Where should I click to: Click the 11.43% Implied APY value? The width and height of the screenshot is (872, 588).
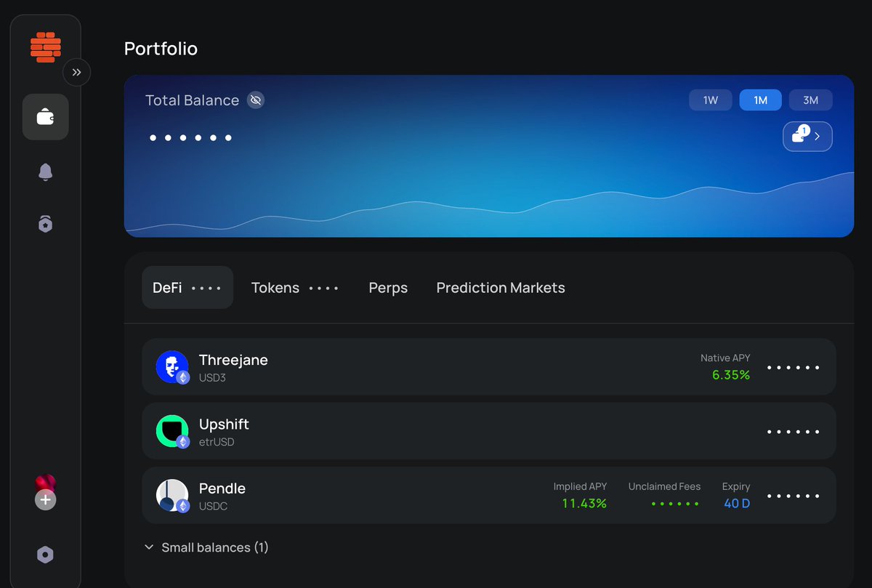pos(584,504)
